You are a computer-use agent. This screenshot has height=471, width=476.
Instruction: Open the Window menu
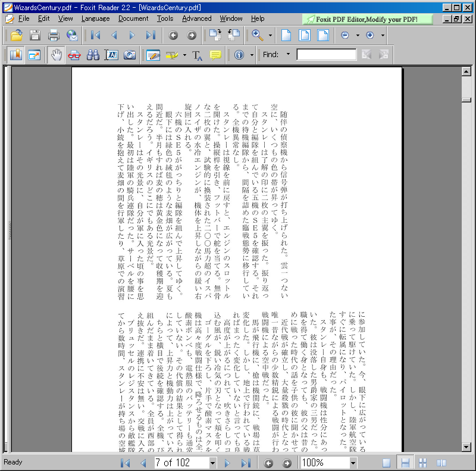[231, 19]
